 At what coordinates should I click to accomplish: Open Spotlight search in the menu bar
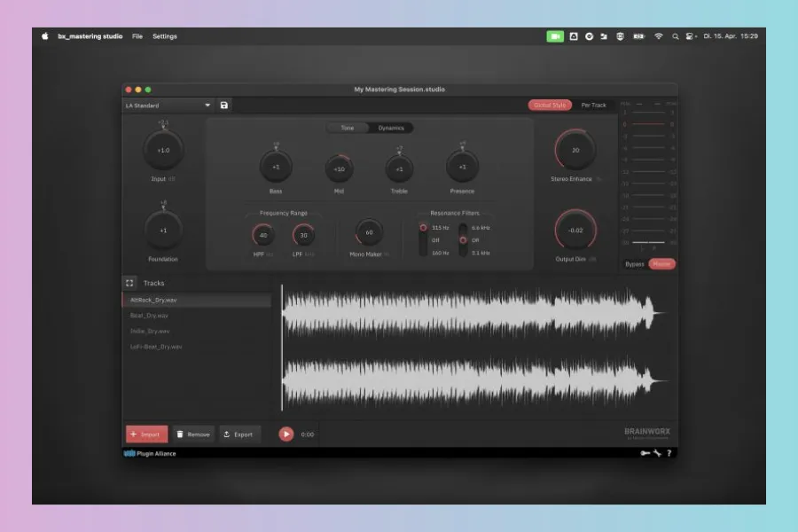tap(676, 36)
